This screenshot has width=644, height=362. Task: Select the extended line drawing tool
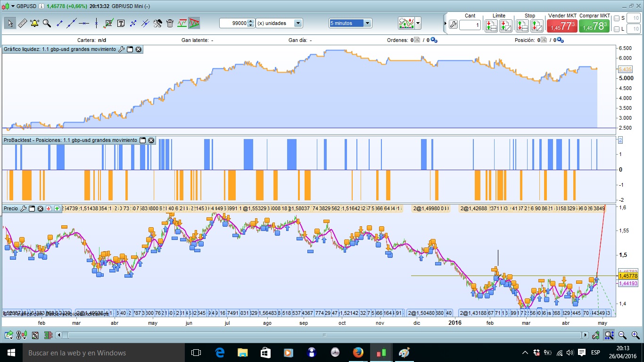72,23
